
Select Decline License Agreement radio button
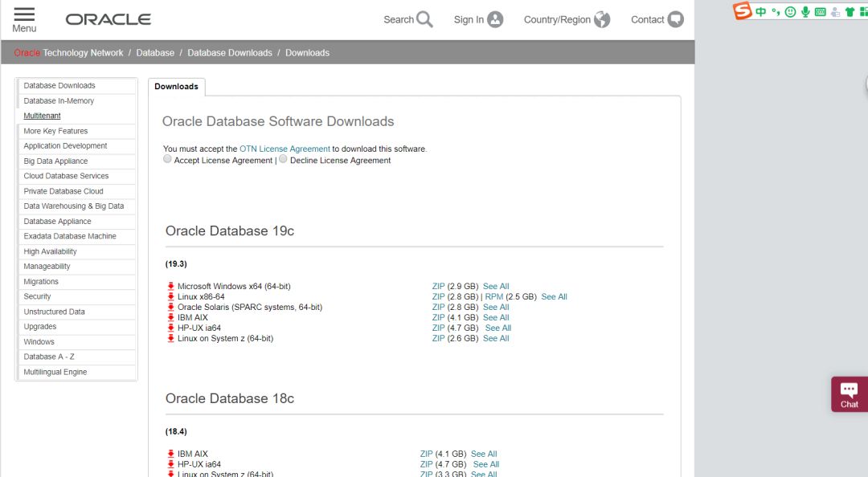click(x=283, y=159)
